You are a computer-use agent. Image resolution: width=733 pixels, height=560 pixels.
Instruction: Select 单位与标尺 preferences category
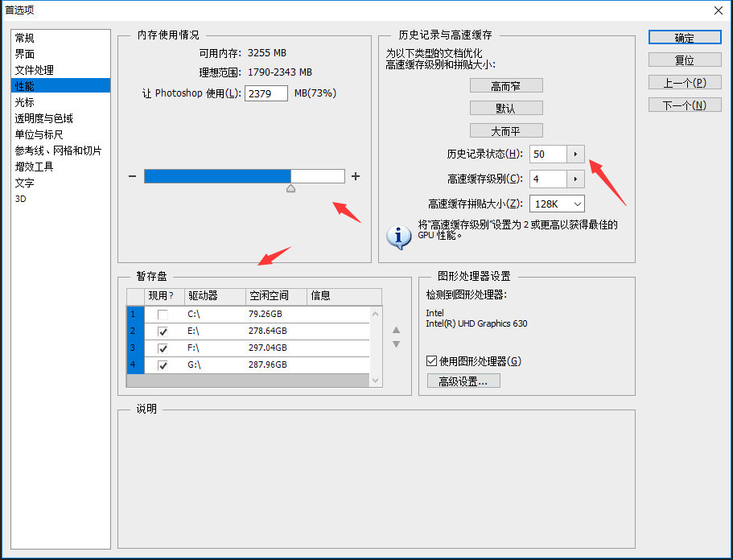[61, 134]
